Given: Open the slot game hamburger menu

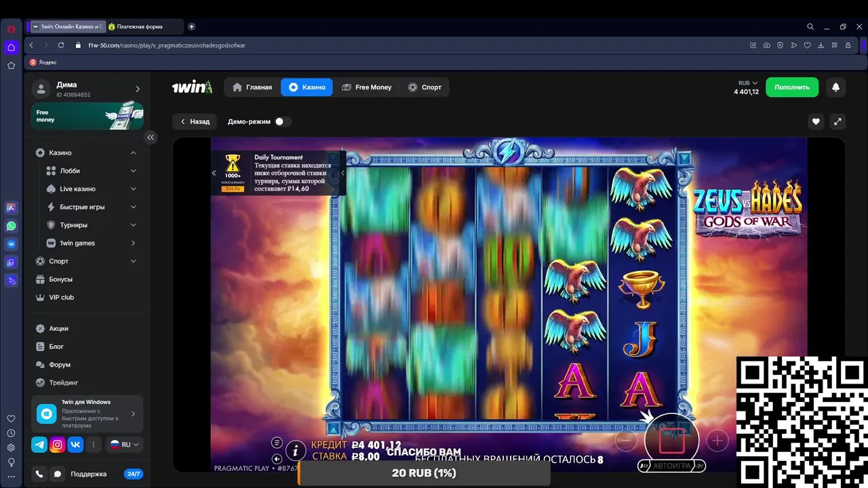Looking at the screenshot, I should pos(277,443).
